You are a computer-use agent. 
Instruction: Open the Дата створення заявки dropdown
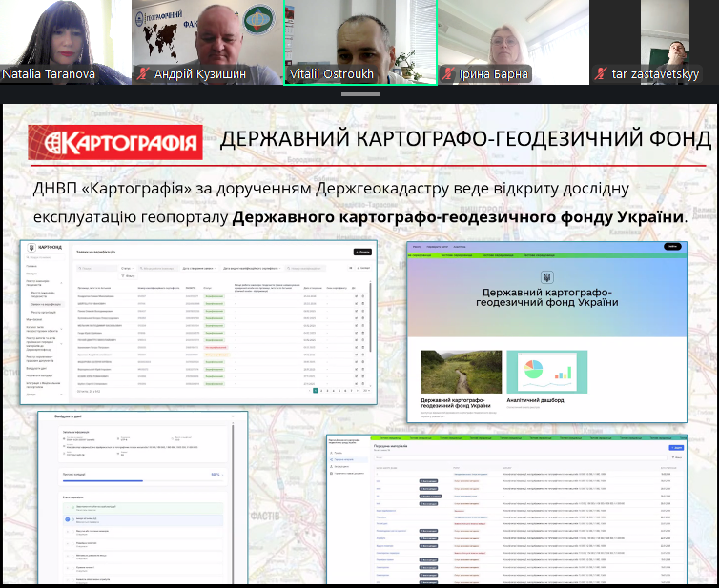(x=198, y=268)
